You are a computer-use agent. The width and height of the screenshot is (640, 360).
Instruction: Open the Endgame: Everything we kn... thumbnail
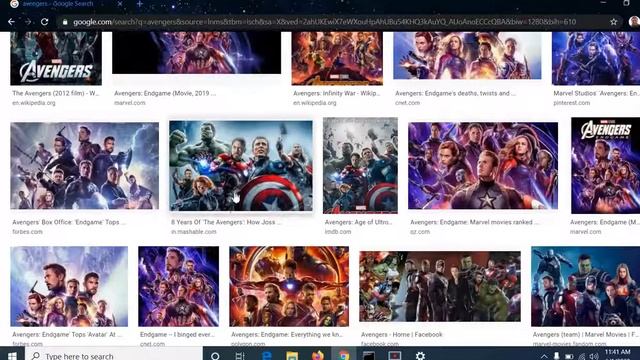[x=289, y=286]
